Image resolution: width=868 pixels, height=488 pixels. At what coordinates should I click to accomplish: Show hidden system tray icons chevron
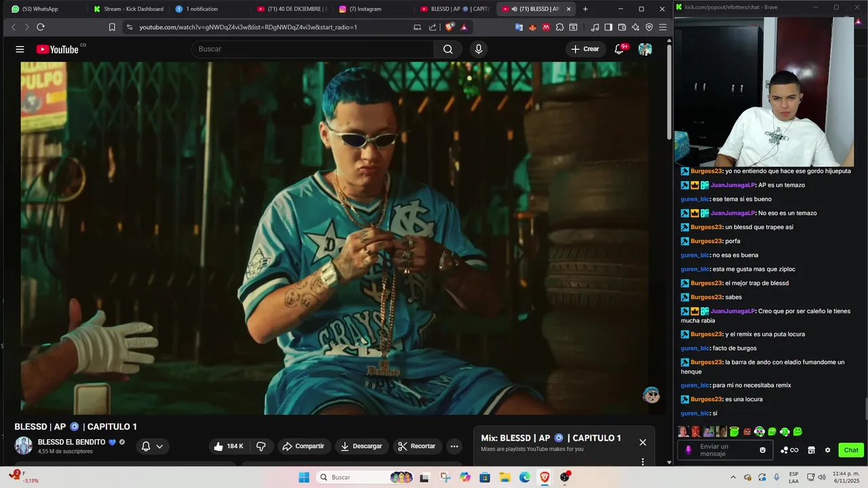point(733,477)
